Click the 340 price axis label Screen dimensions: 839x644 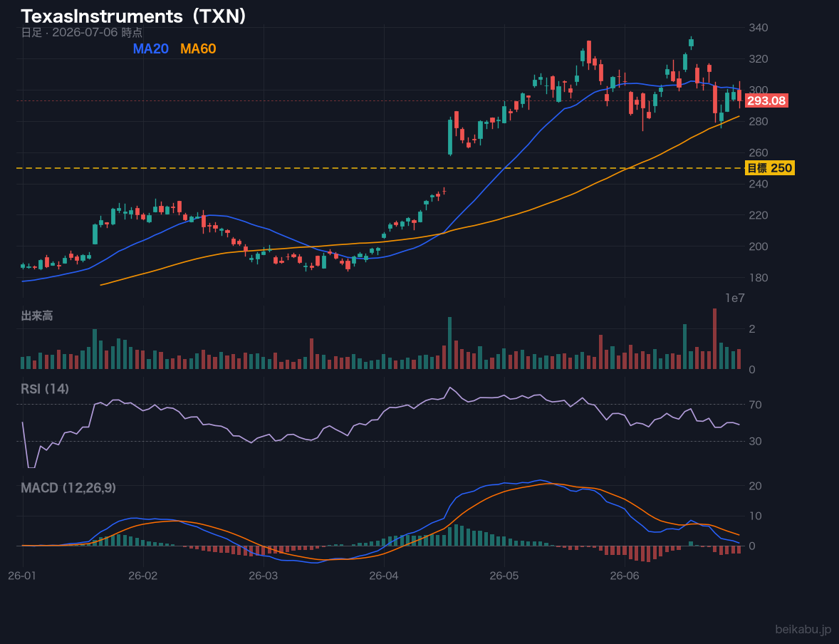pyautogui.click(x=759, y=27)
